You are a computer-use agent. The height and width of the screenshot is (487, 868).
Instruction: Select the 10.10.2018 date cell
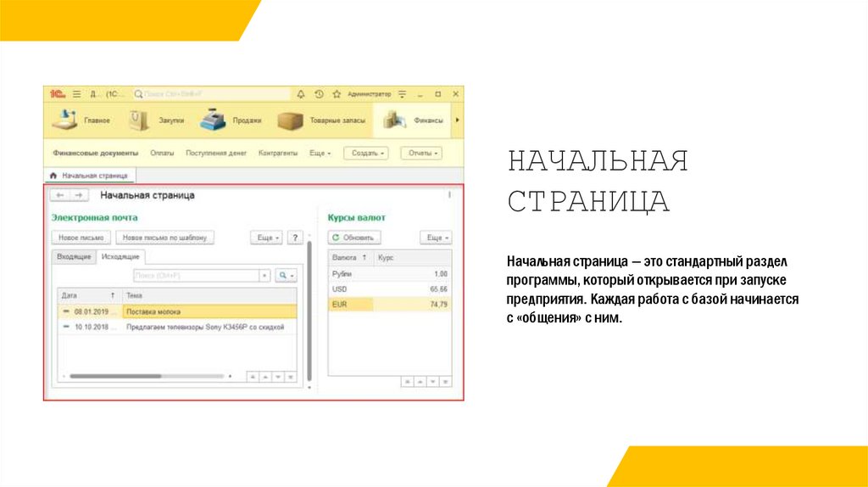coord(92,327)
